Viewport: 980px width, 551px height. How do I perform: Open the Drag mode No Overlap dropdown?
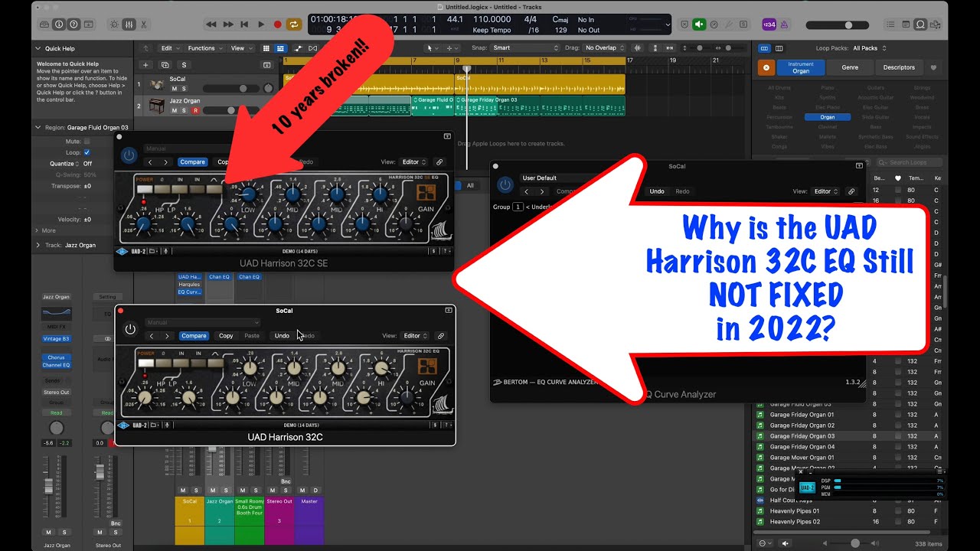click(x=606, y=47)
